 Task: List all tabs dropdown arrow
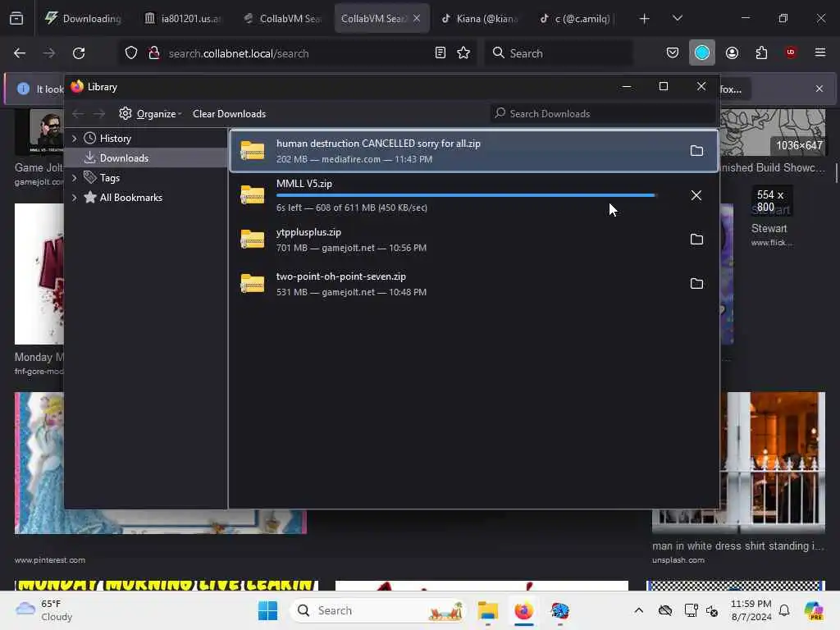coord(677,19)
